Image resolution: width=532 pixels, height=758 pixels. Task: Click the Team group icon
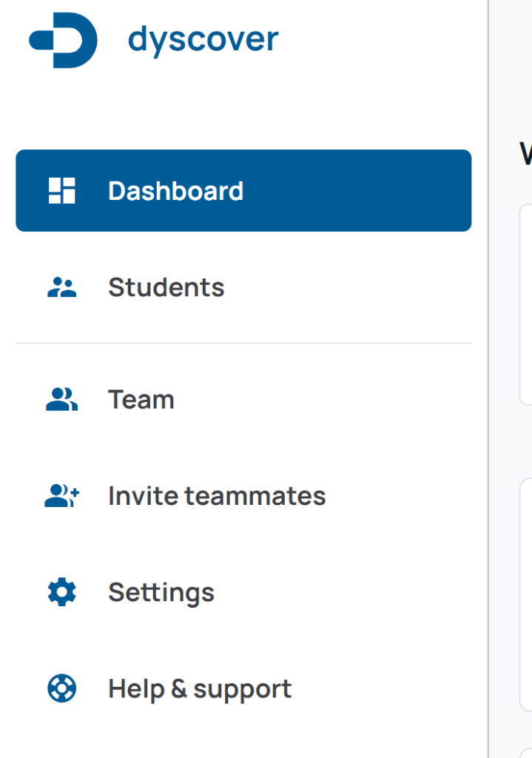[62, 399]
